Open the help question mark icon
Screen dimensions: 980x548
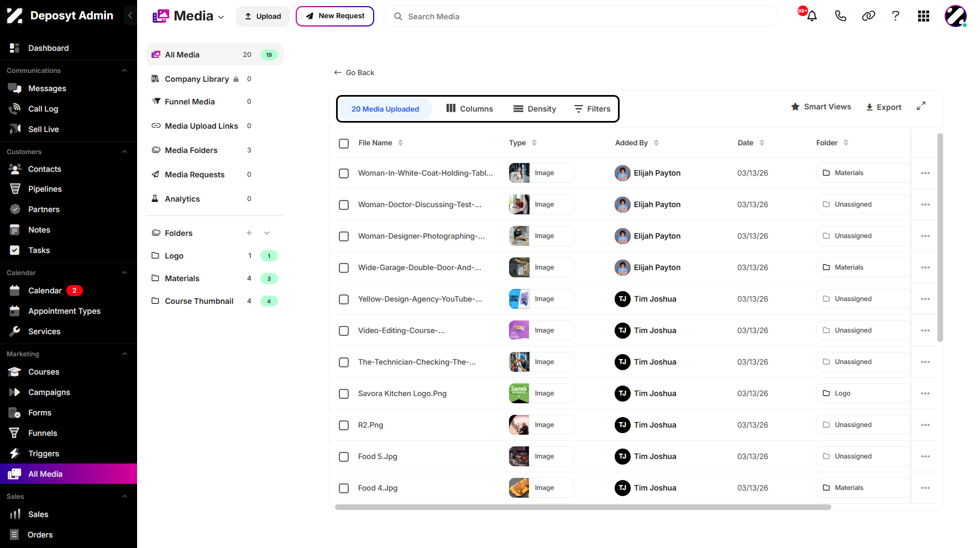coord(895,16)
